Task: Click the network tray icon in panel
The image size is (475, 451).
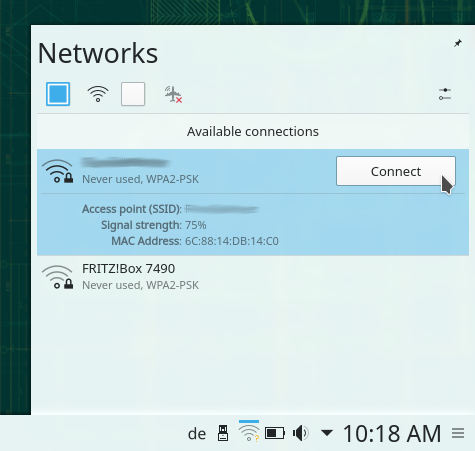Action: click(249, 432)
